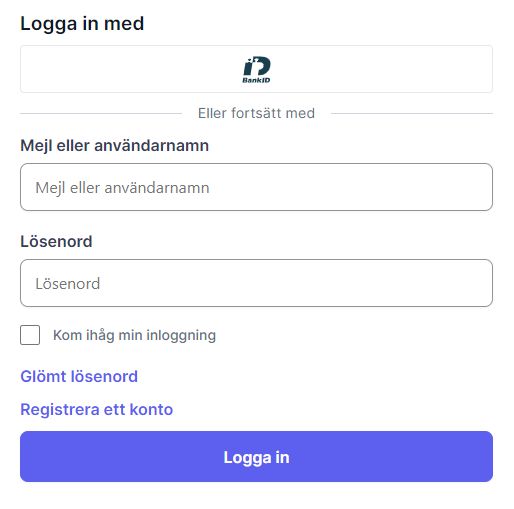
Task: Click the white Logga in button text
Action: (256, 457)
